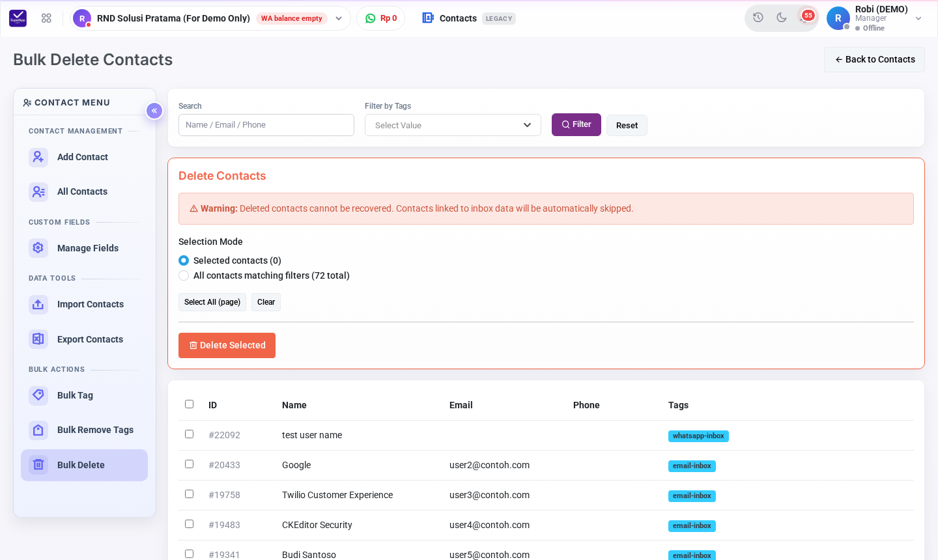The height and width of the screenshot is (560, 938).
Task: Click the All Contacts icon
Action: tap(38, 191)
